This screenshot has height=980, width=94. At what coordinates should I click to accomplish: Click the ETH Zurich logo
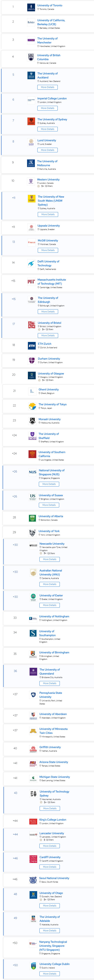click(x=32, y=346)
